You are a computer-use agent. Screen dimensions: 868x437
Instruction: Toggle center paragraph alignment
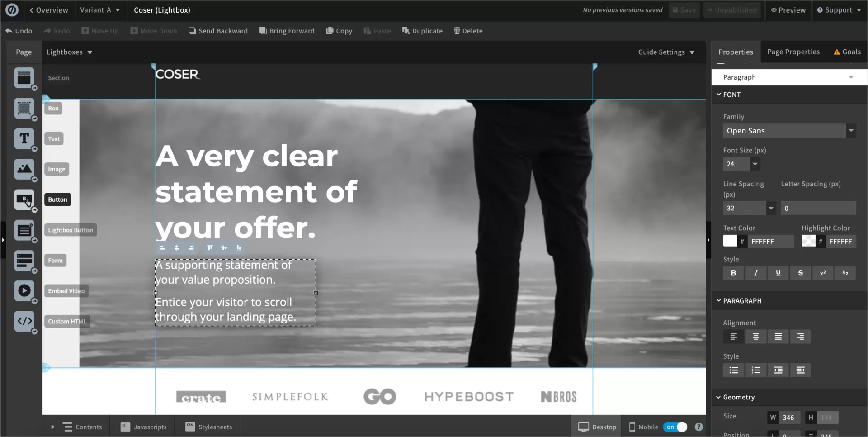pyautogui.click(x=755, y=337)
